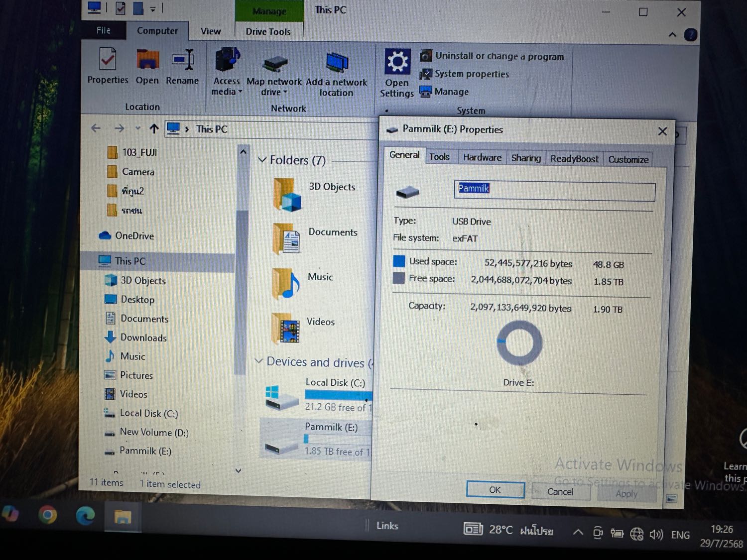Select the Videos folder icon

[x=285, y=329]
